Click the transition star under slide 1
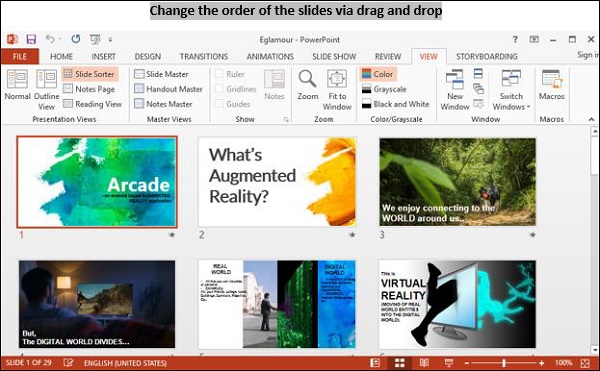The width and height of the screenshot is (600, 371). 172,235
